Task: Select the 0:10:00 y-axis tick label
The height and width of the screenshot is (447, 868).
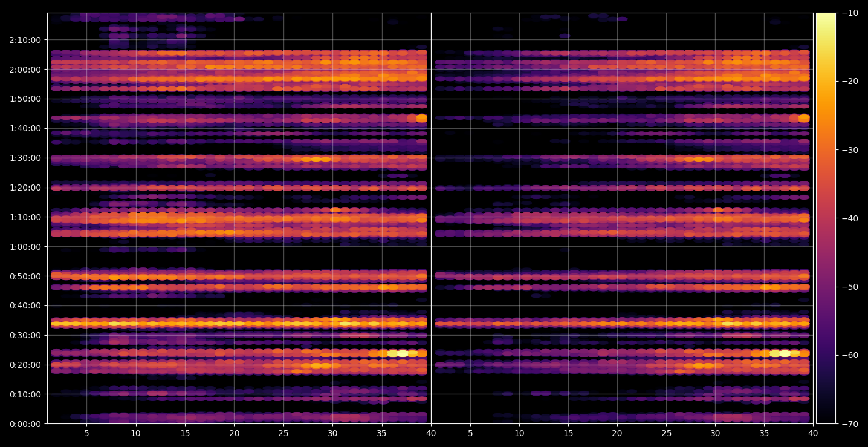Action: (x=26, y=394)
